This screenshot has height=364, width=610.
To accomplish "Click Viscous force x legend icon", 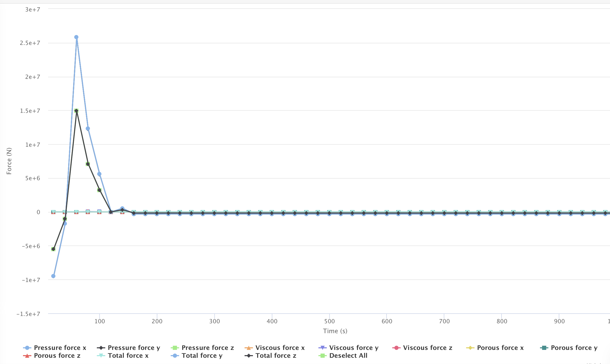I will (x=249, y=348).
